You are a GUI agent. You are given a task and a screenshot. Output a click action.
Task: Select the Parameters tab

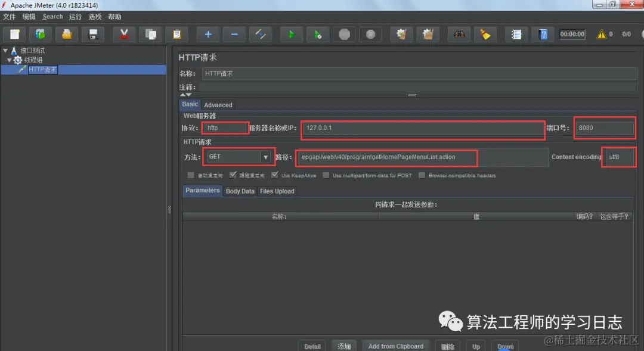click(x=203, y=191)
